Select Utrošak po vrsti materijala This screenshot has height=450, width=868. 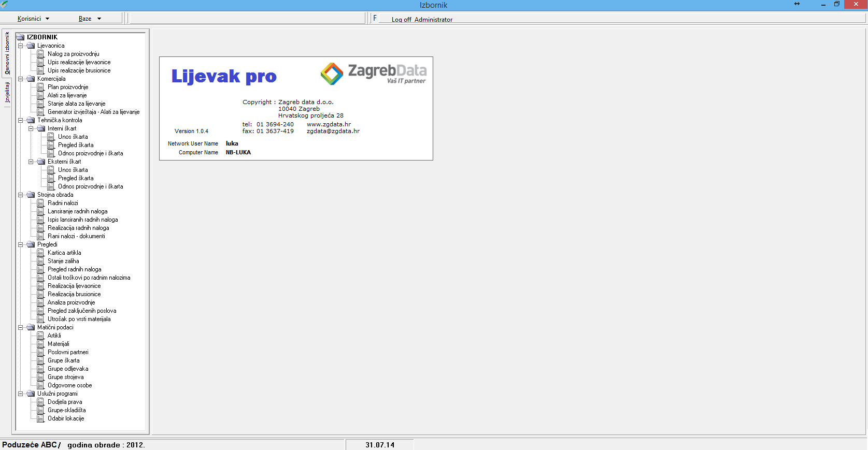79,319
